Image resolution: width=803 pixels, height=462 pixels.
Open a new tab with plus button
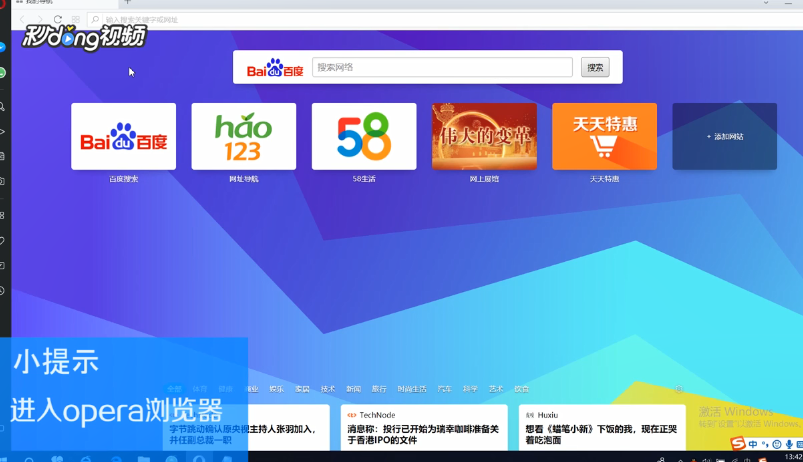128,2
